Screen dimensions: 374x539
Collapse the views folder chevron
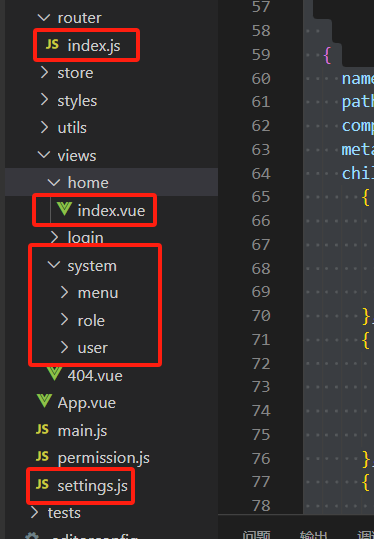pos(44,155)
